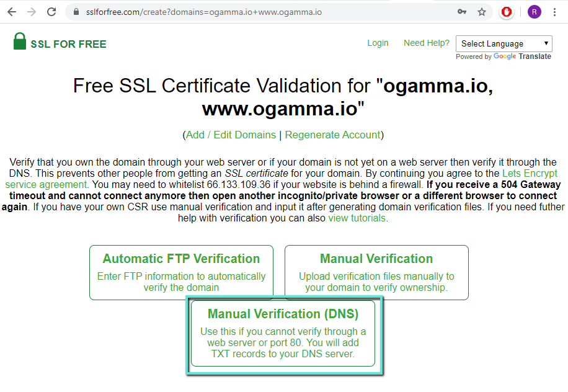Viewport: 568px width, 392px height.
Task: Follow the view tutorials link
Action: 357,218
